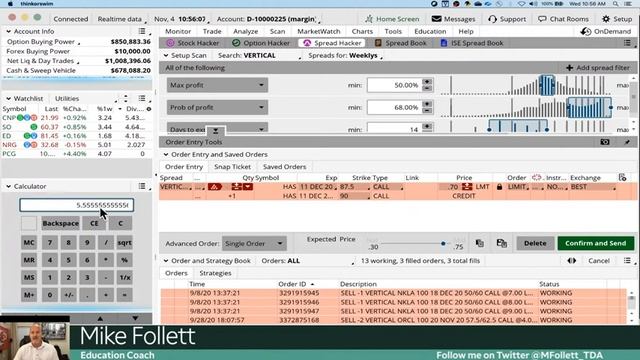Toggle order book split view icon
Screen dimensions: 640x360
(x=572, y=261)
